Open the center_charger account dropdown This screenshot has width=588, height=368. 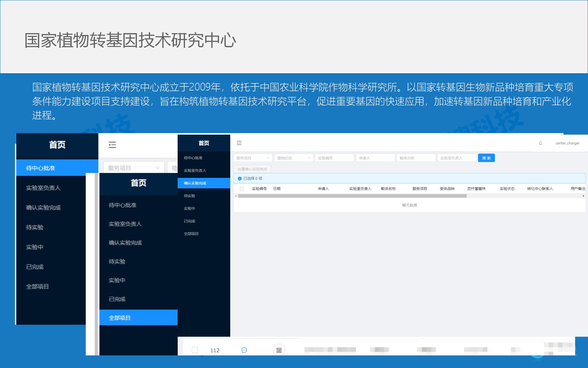click(567, 143)
